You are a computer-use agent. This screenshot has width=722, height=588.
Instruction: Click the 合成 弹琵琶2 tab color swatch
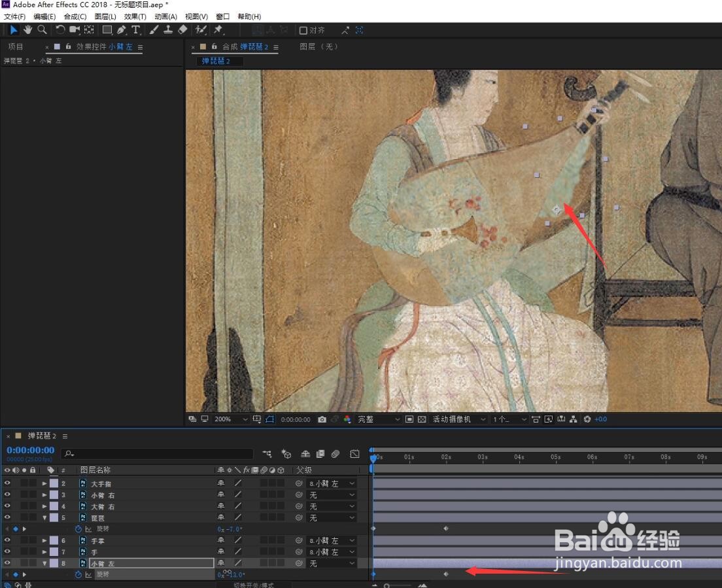click(203, 46)
